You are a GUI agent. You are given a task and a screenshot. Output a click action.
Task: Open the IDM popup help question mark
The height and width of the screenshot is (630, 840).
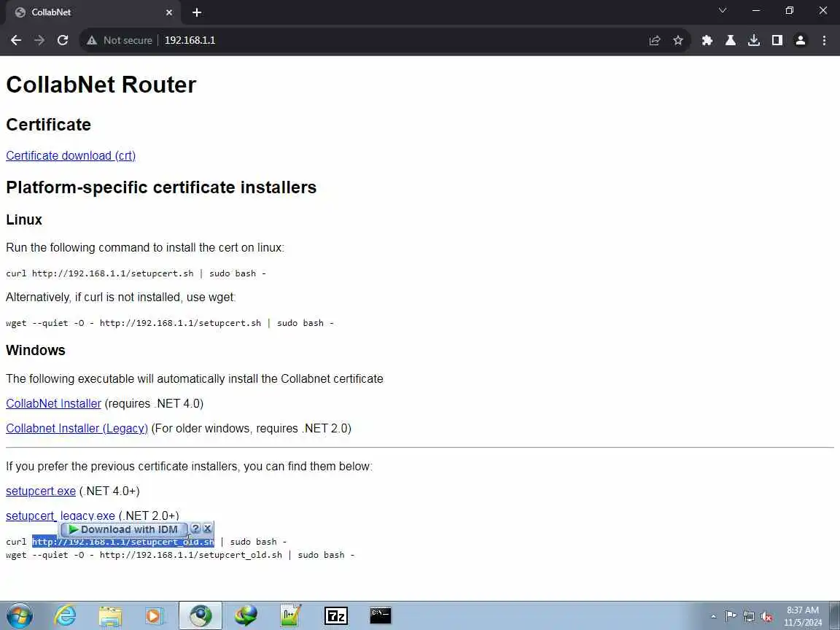pyautogui.click(x=195, y=529)
